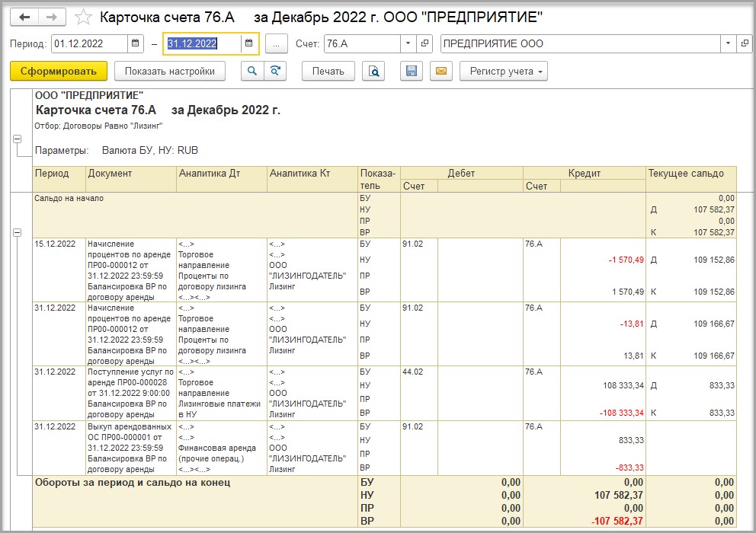This screenshot has height=533, width=756.
Task: Open the account 76.A form link icon
Action: 424,43
